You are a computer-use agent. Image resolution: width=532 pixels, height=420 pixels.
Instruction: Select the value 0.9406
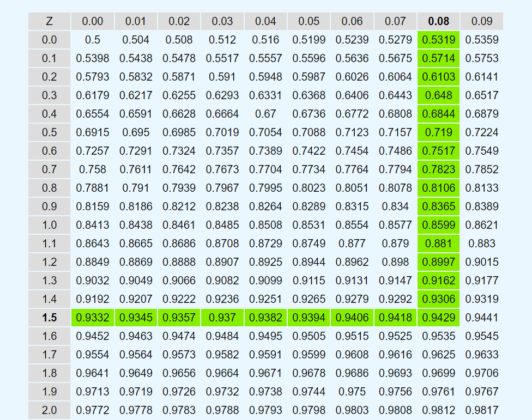tap(352, 318)
